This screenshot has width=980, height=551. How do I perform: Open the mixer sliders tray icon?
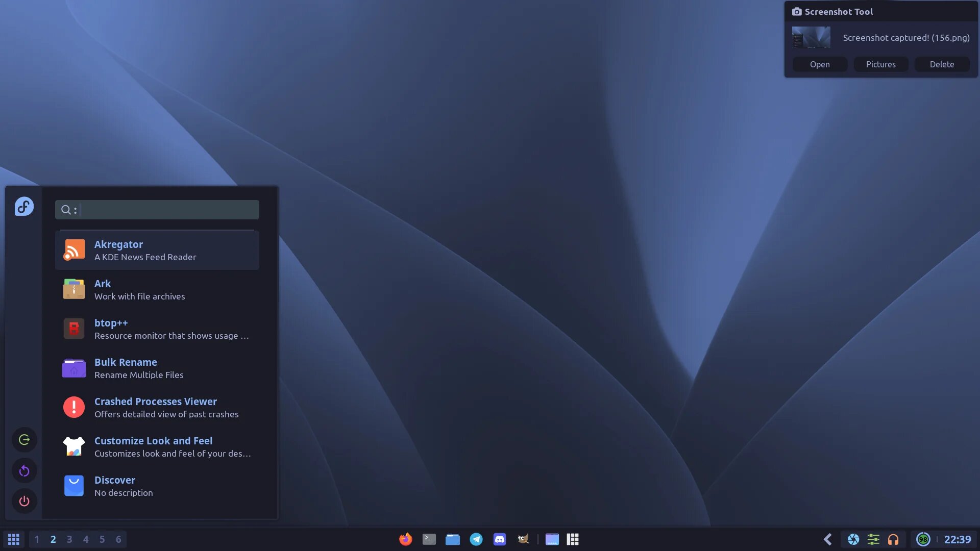(x=873, y=539)
